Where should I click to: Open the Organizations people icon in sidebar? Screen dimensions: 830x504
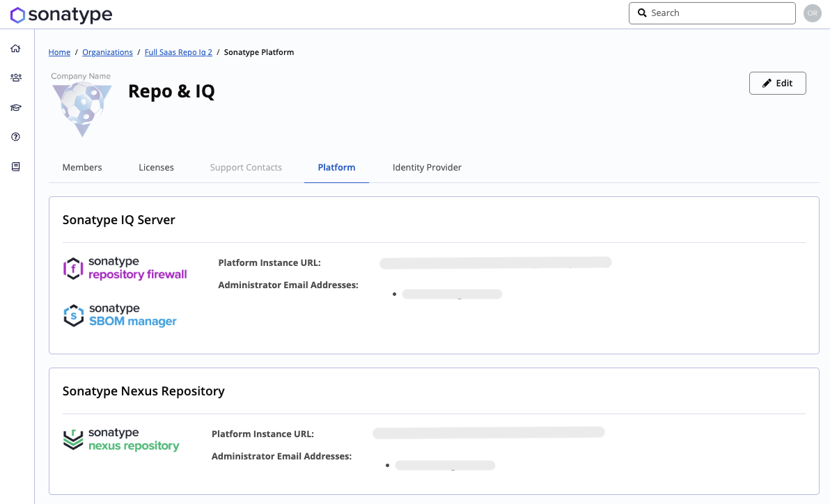[x=16, y=78]
